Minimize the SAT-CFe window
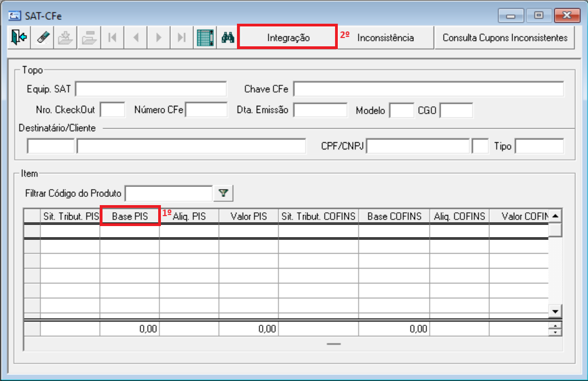 510,16
